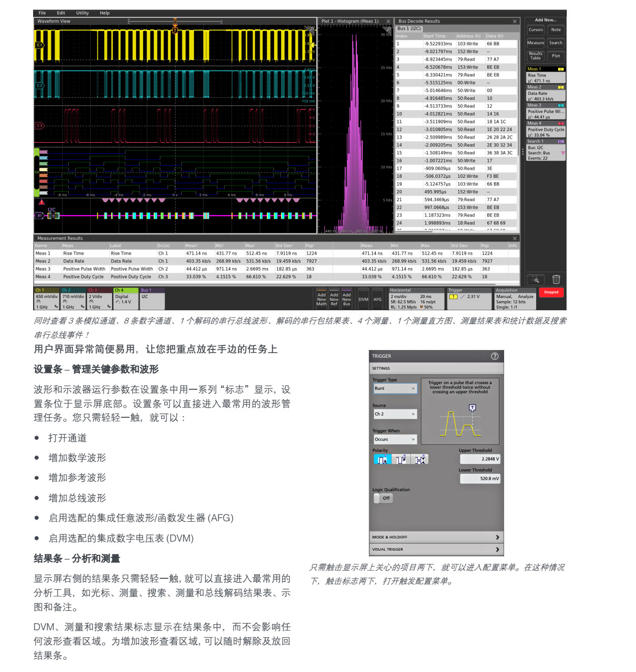
Task: Click the Upper Threshold value field
Action: pos(480,459)
